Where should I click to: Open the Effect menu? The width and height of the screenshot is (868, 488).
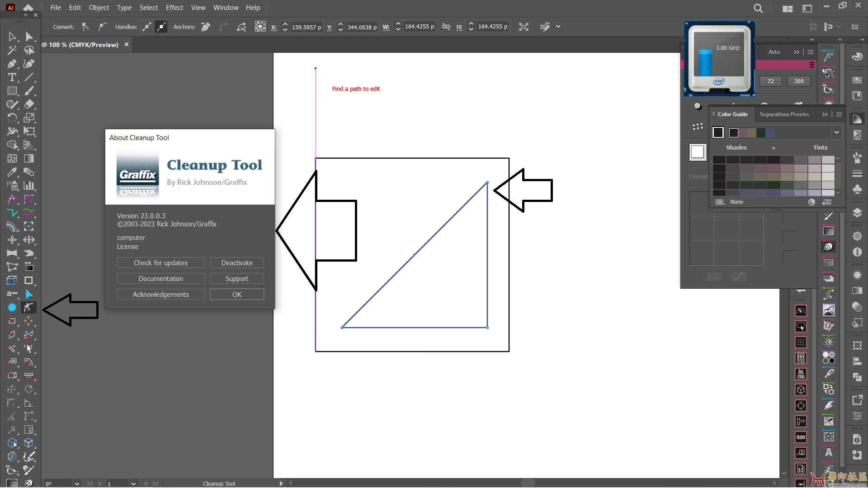174,8
